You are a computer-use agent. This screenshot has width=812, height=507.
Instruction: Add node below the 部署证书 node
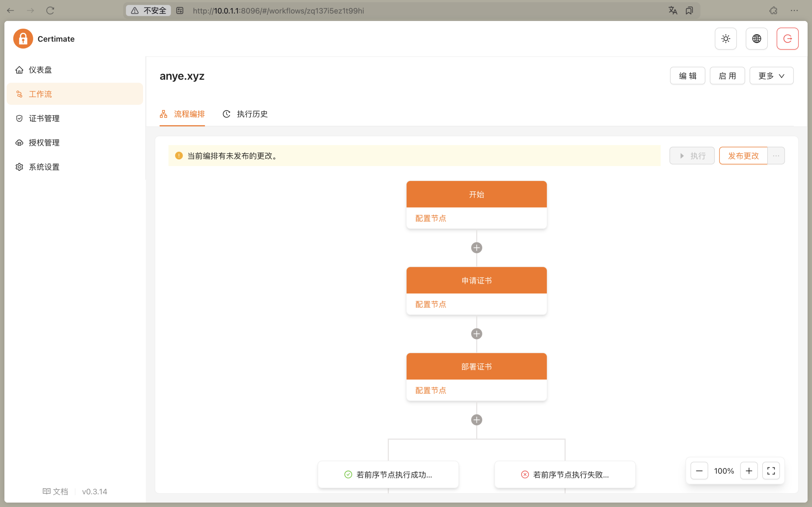[x=476, y=420]
